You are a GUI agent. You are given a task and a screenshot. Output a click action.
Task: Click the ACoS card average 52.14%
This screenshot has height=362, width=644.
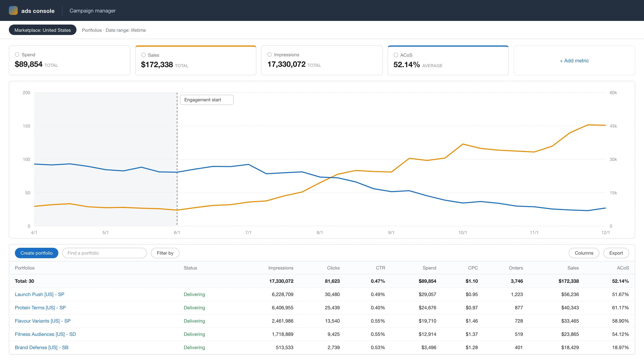(x=407, y=65)
